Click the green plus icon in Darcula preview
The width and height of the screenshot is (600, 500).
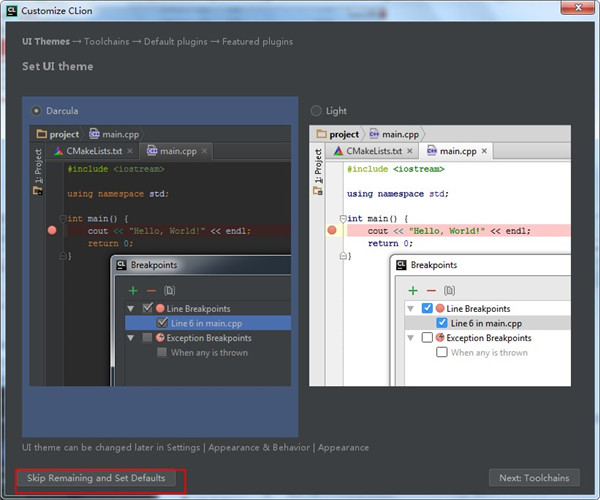(x=132, y=289)
